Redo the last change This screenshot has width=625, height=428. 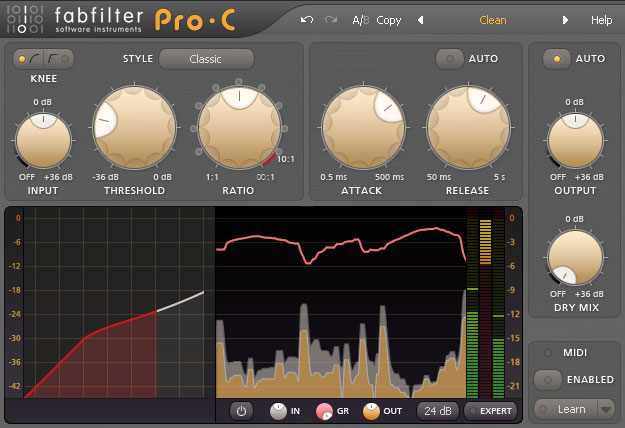point(330,20)
